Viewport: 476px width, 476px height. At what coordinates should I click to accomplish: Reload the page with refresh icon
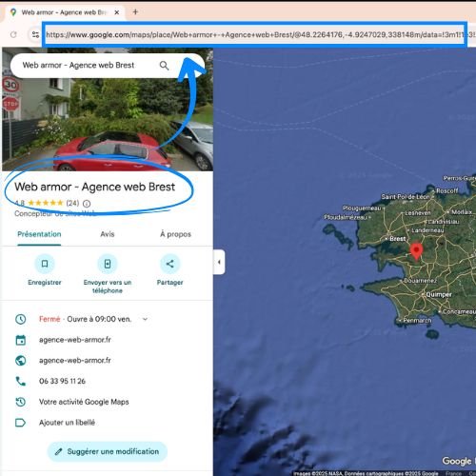point(13,34)
